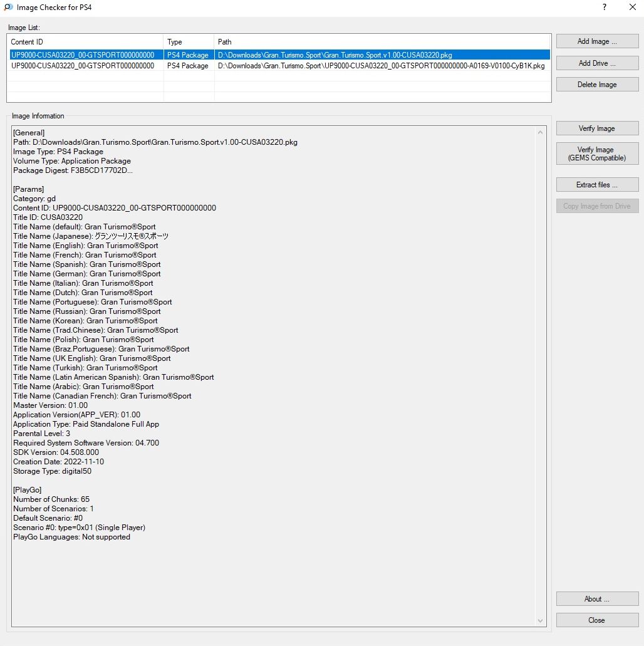644x646 pixels.
Task: Click the Application Type: Paid Standalone line
Action: point(86,424)
